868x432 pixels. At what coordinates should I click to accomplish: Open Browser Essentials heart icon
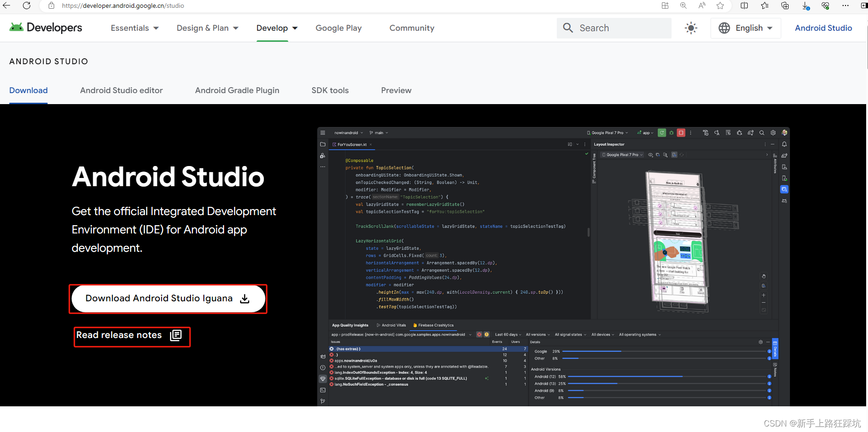[825, 6]
